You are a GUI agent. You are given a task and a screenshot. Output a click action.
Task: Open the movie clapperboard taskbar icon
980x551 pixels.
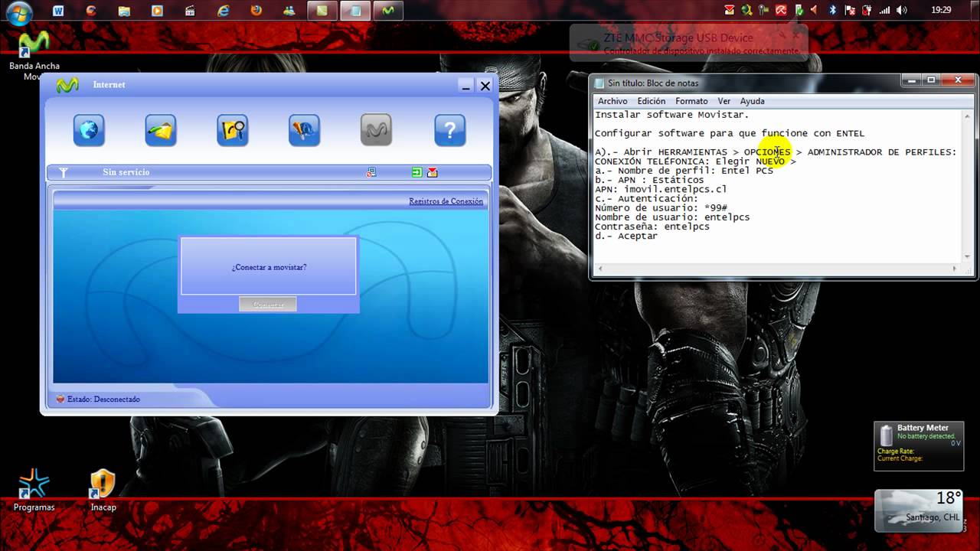(x=191, y=11)
